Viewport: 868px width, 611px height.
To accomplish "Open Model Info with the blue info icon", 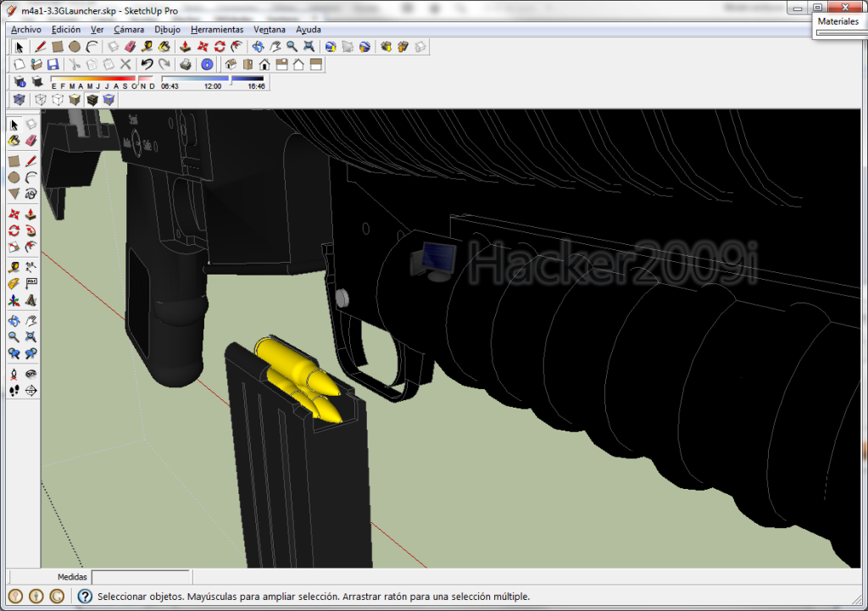I will coord(207,64).
